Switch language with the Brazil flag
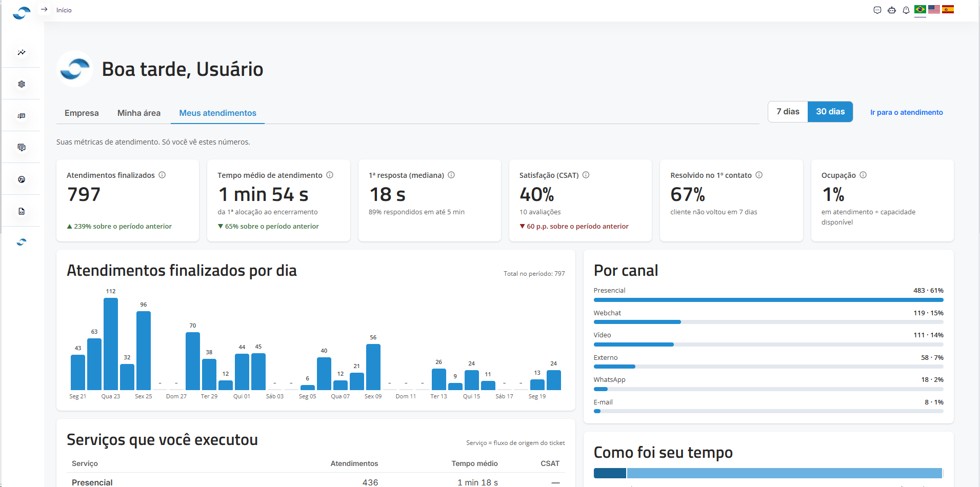The height and width of the screenshot is (487, 980). point(921,9)
